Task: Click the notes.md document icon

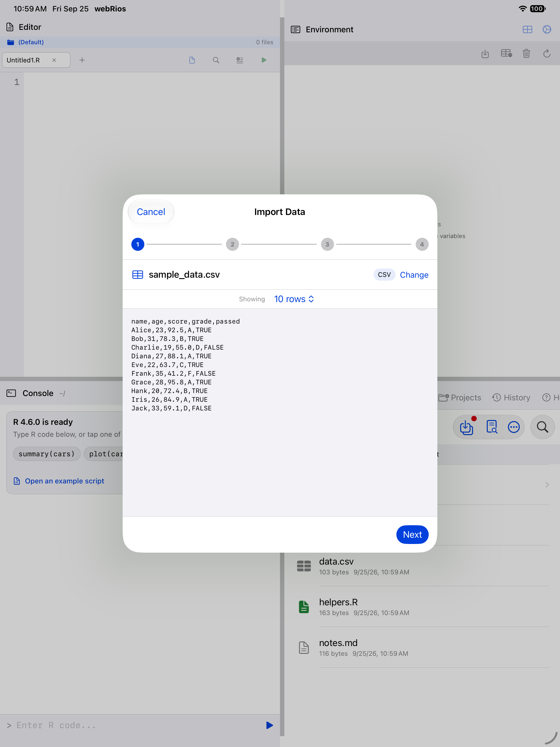Action: (x=304, y=647)
